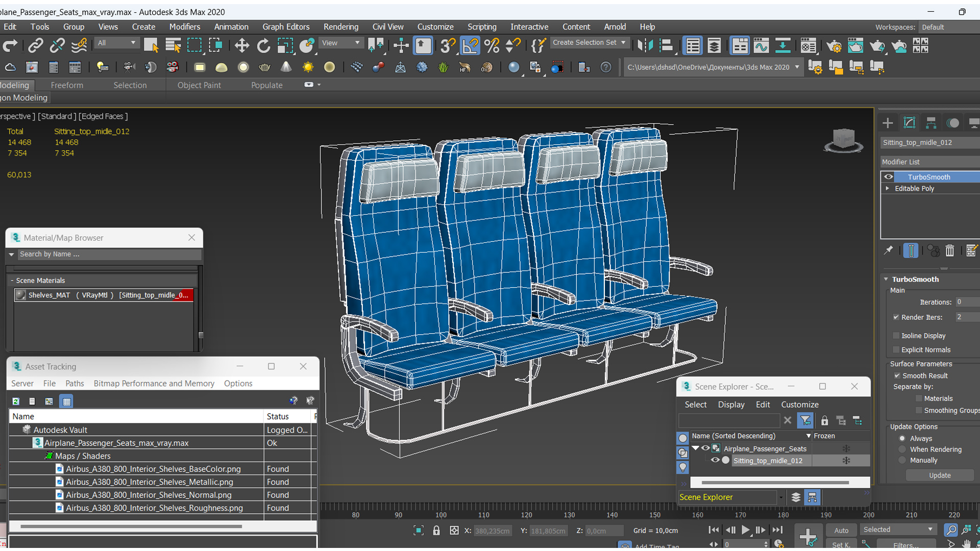This screenshot has height=551, width=980.
Task: Click the Update button
Action: click(x=940, y=475)
